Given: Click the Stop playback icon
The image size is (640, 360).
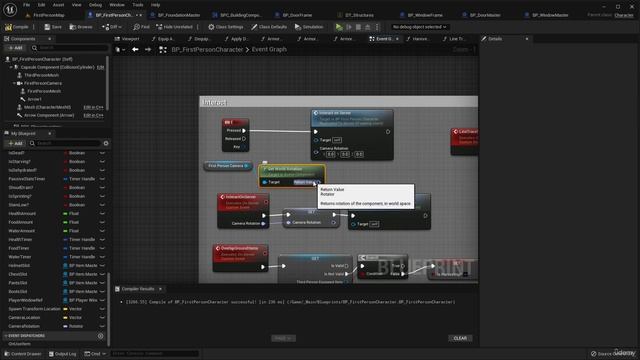Looking at the screenshot, I should [x=358, y=27].
